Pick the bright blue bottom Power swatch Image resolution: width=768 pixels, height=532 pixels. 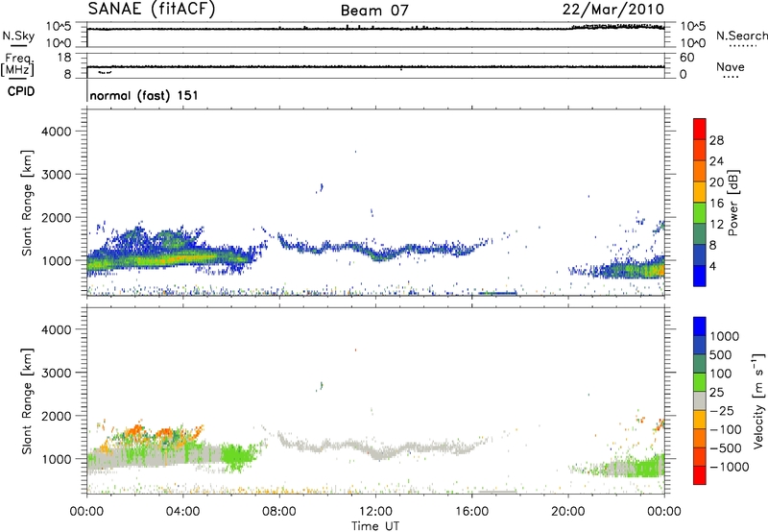[x=700, y=276]
